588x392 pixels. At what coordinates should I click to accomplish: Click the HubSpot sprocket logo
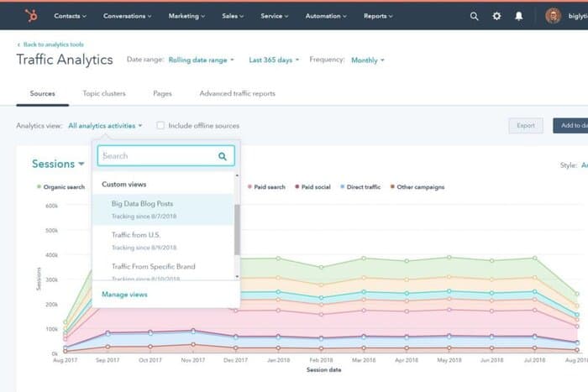31,16
